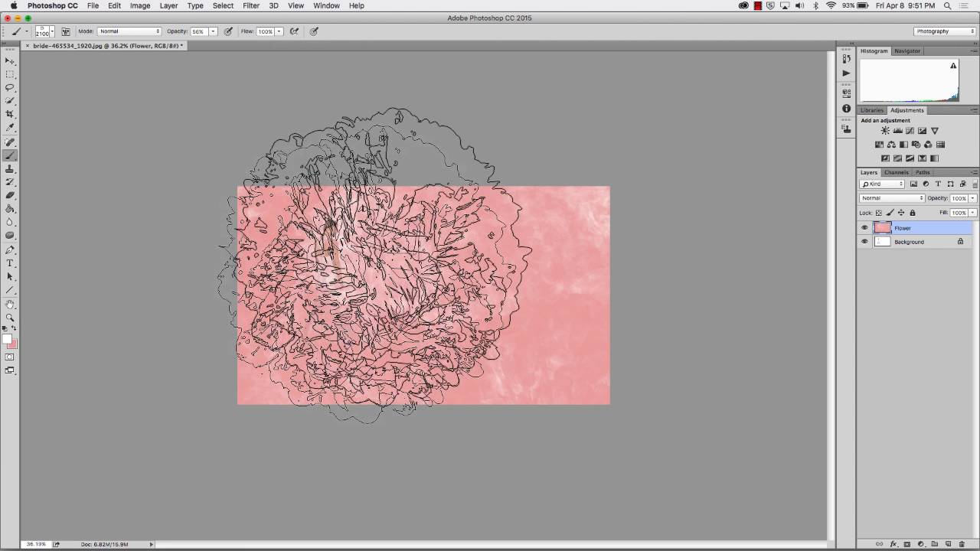Select the Clone Stamp tool
This screenshot has width=980, height=551.
pos(10,168)
